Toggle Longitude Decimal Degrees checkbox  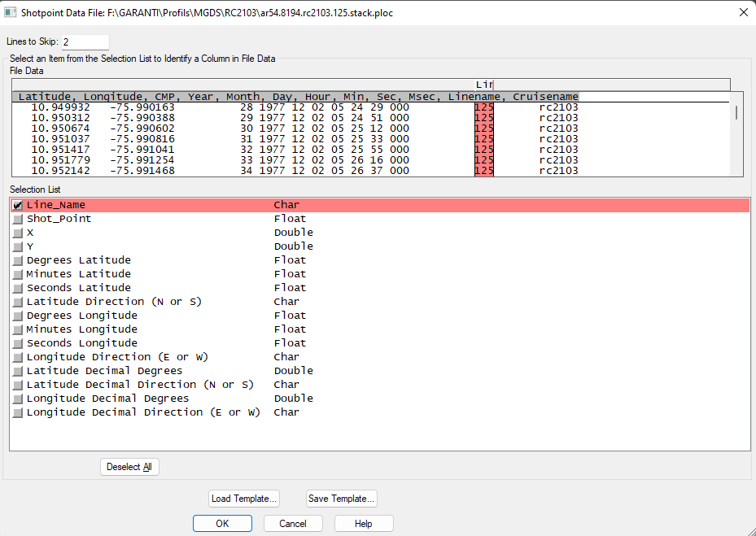pos(18,399)
